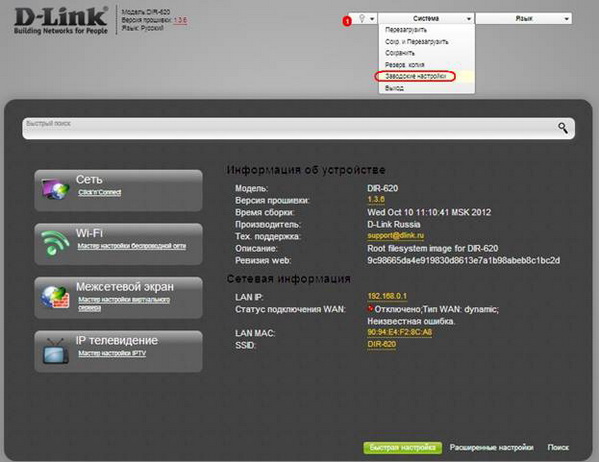Select Перезагрузить from the menu
This screenshot has width=599, height=462.
tap(406, 30)
